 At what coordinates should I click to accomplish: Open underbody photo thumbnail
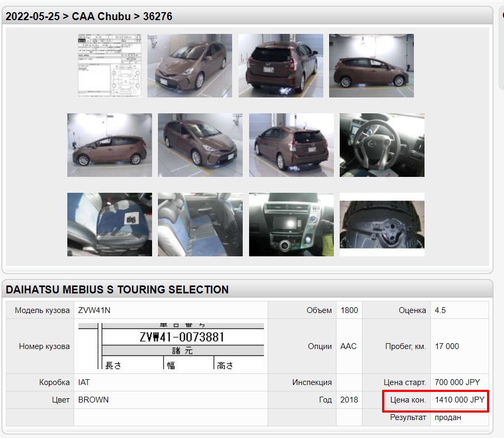pyautogui.click(x=382, y=225)
